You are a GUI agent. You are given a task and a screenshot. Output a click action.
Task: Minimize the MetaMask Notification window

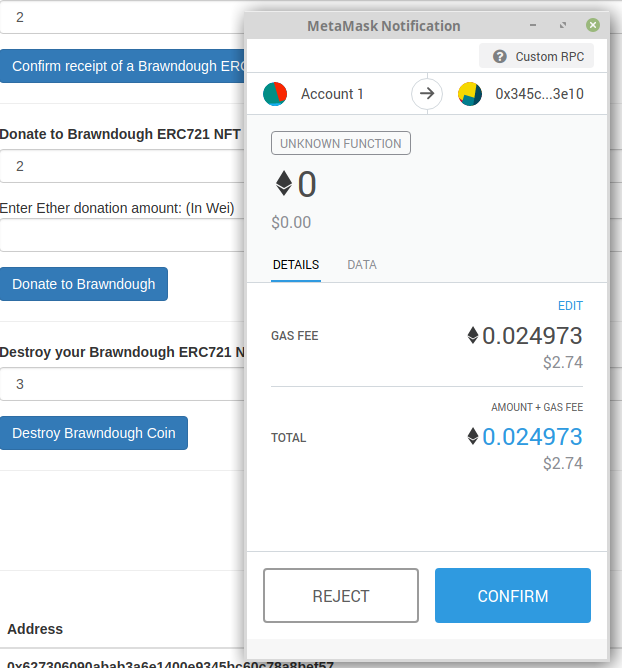click(533, 25)
